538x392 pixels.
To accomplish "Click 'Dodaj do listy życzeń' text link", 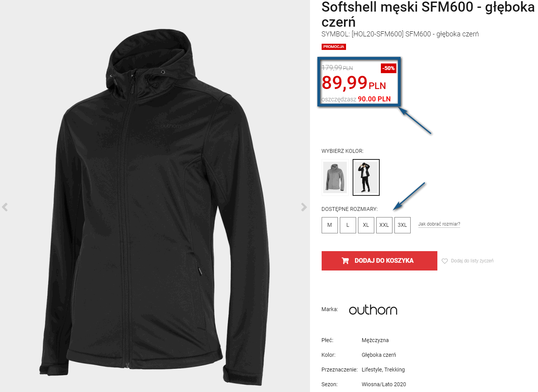I will [472, 261].
